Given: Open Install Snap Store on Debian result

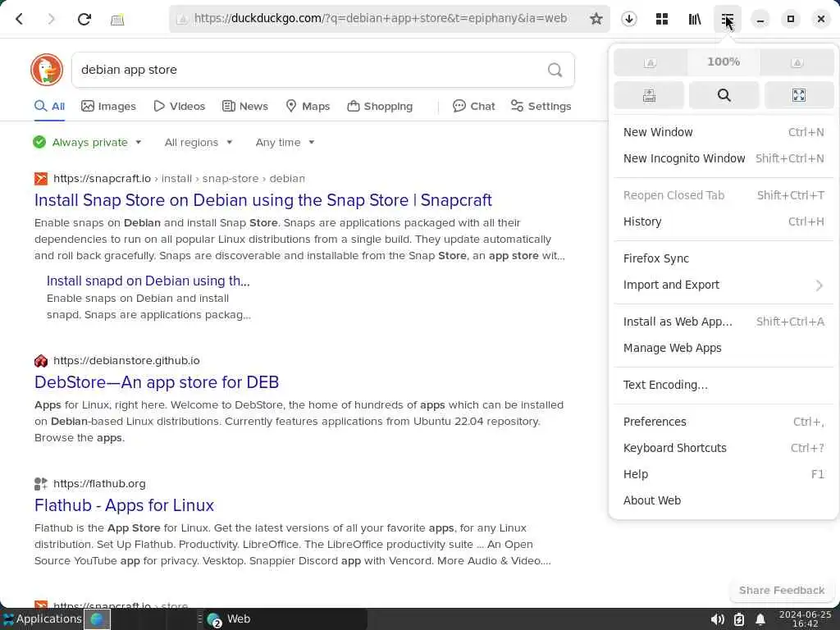Looking at the screenshot, I should point(263,200).
